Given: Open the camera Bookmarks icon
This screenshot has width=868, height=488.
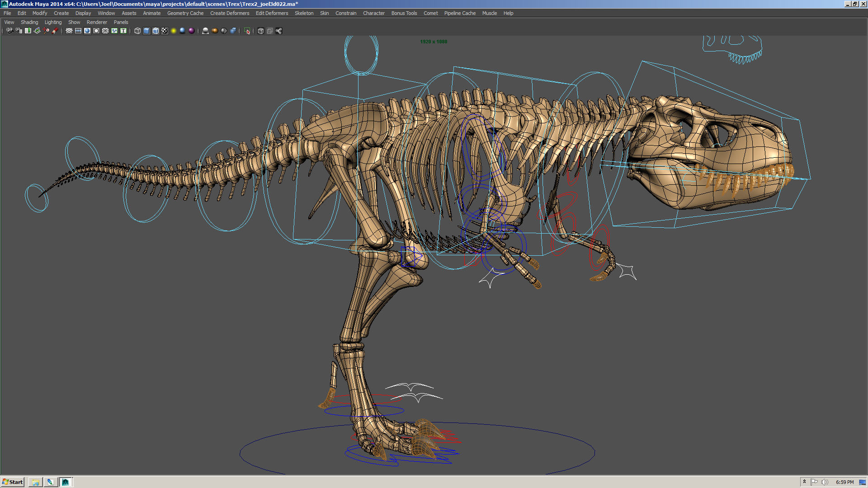Looking at the screenshot, I should (28, 31).
